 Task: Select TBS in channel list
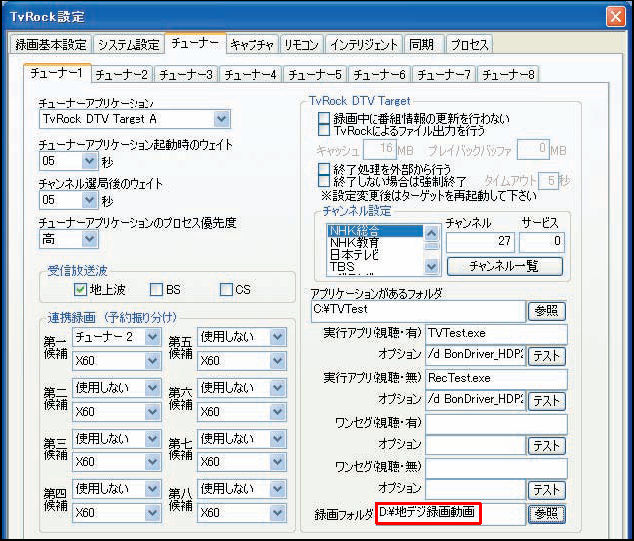(x=375, y=266)
